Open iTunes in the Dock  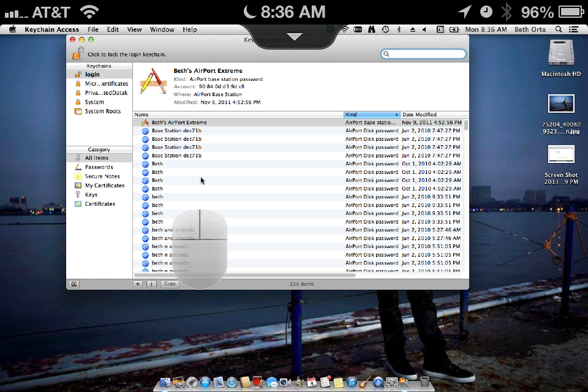click(x=352, y=382)
